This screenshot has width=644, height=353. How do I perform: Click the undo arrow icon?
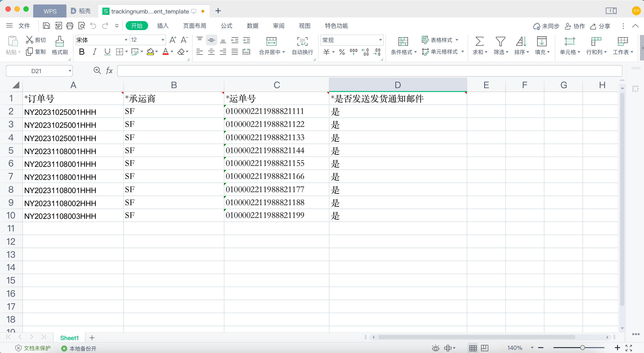pyautogui.click(x=93, y=26)
